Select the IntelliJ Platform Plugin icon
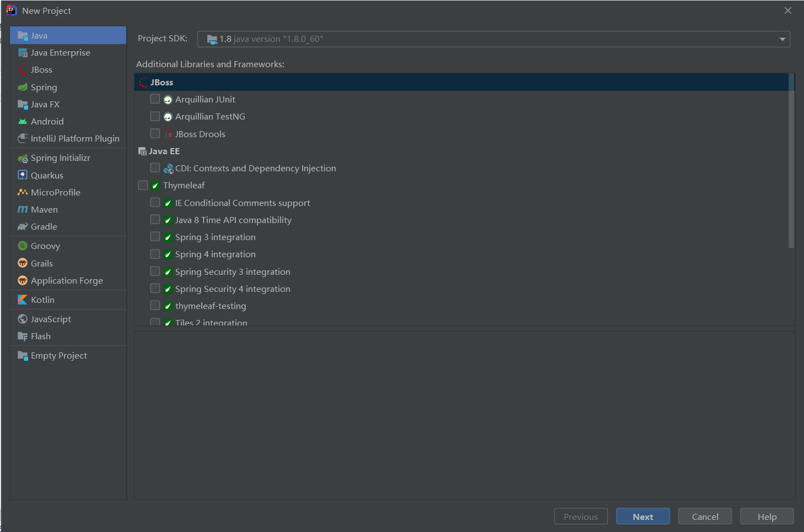This screenshot has height=532, width=804. [23, 138]
